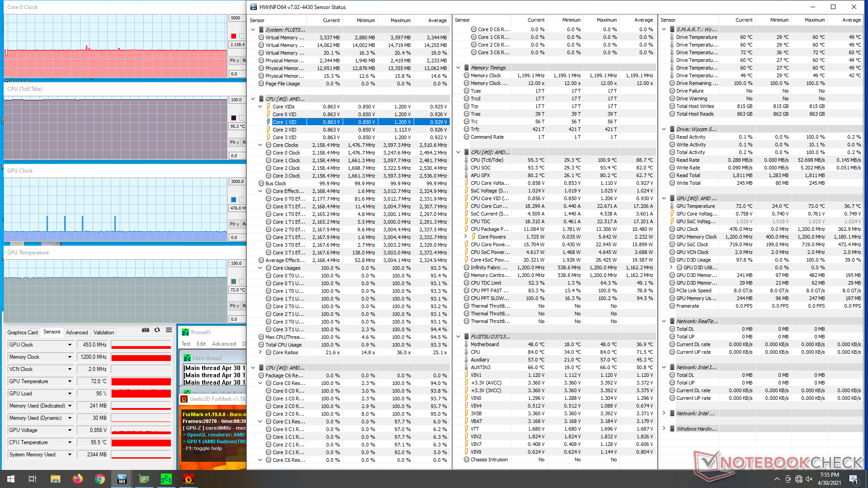Open the notification center icon

pyautogui.click(x=854, y=479)
